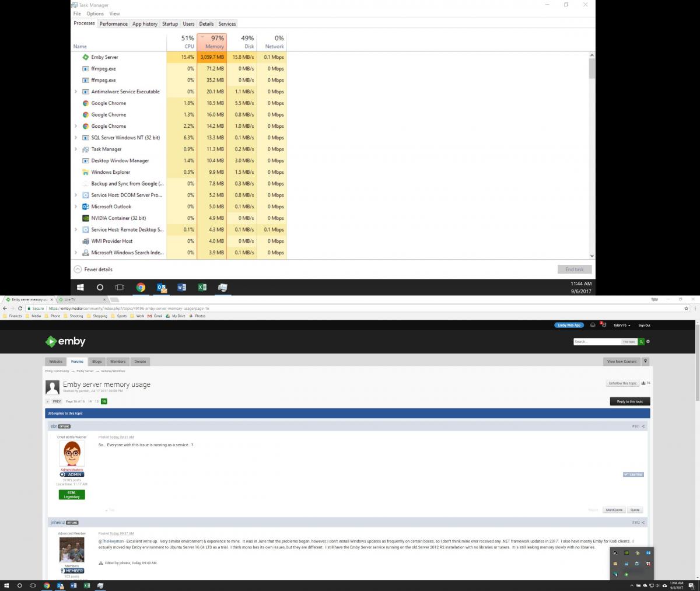Open the forum notifications icon with badge

(x=603, y=325)
